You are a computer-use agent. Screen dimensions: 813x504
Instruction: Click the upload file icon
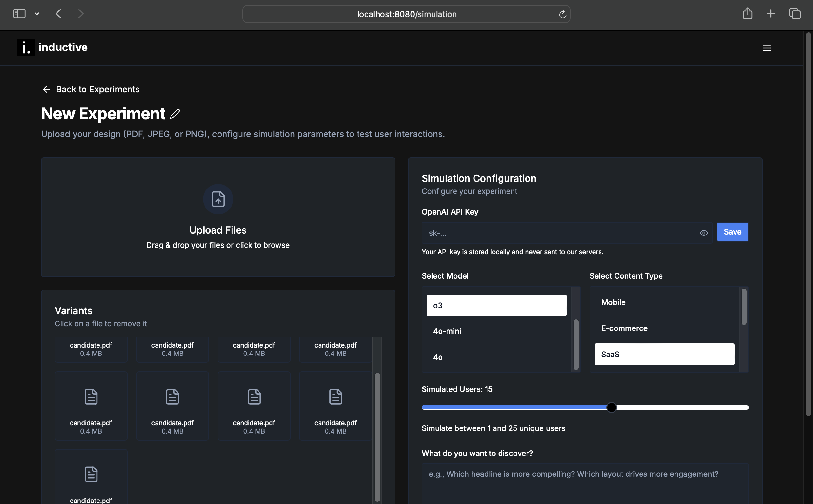[218, 199]
